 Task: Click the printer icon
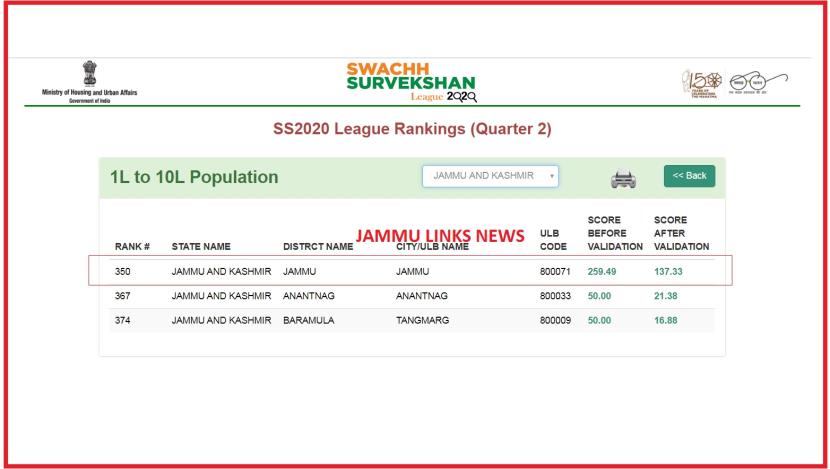(x=623, y=179)
